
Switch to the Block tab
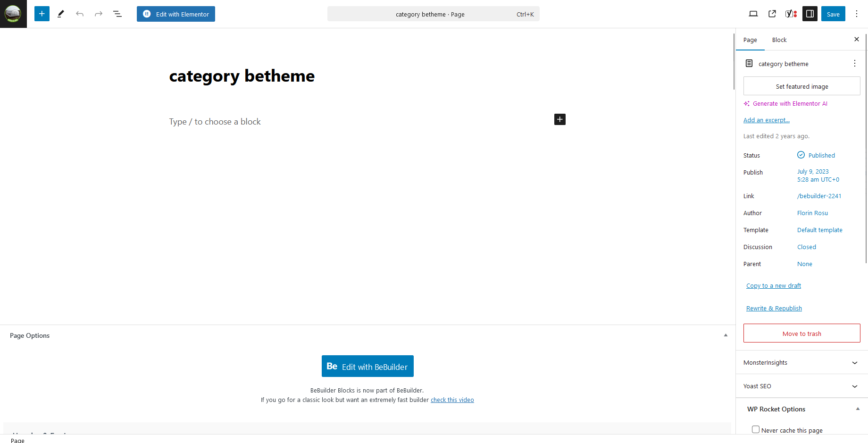click(779, 40)
